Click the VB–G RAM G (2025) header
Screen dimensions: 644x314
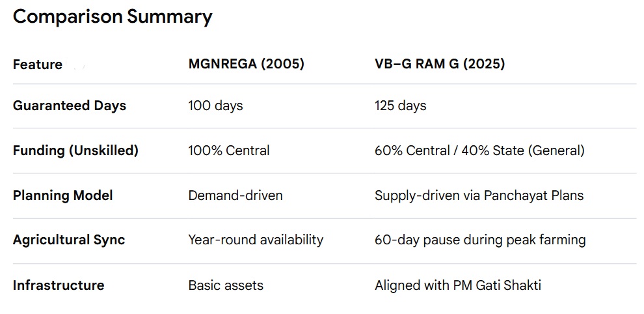(x=440, y=64)
